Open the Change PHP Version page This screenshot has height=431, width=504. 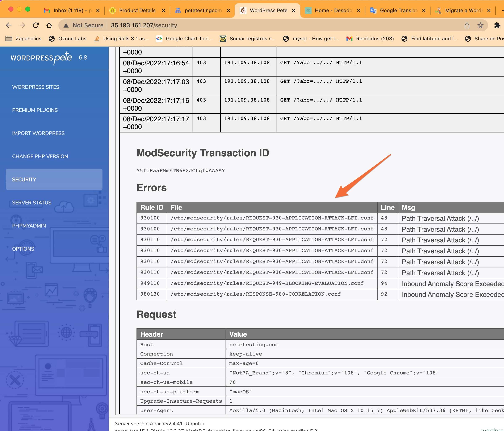[40, 156]
